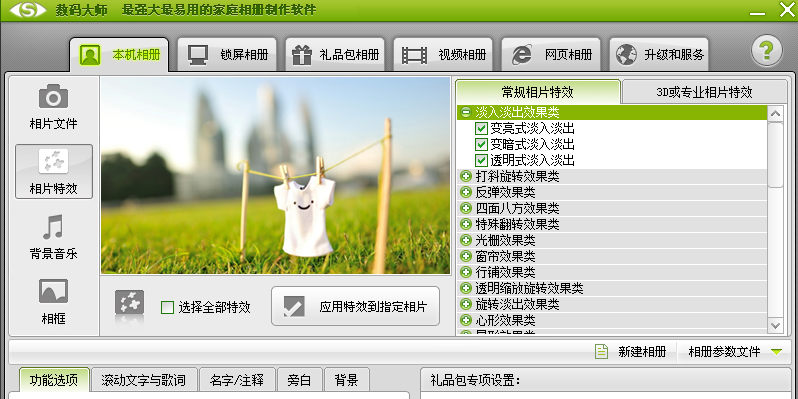This screenshot has height=399, width=798.
Task: Click the green help question mark icon
Action: [766, 51]
